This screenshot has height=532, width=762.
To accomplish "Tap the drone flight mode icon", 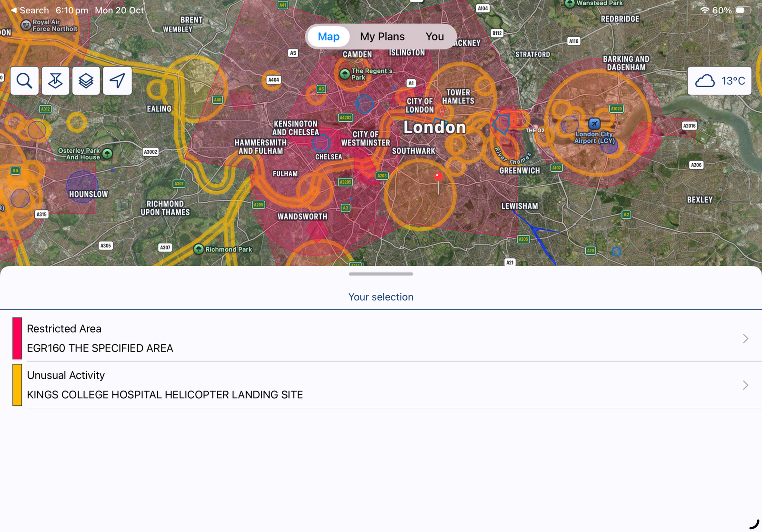I will click(55, 81).
